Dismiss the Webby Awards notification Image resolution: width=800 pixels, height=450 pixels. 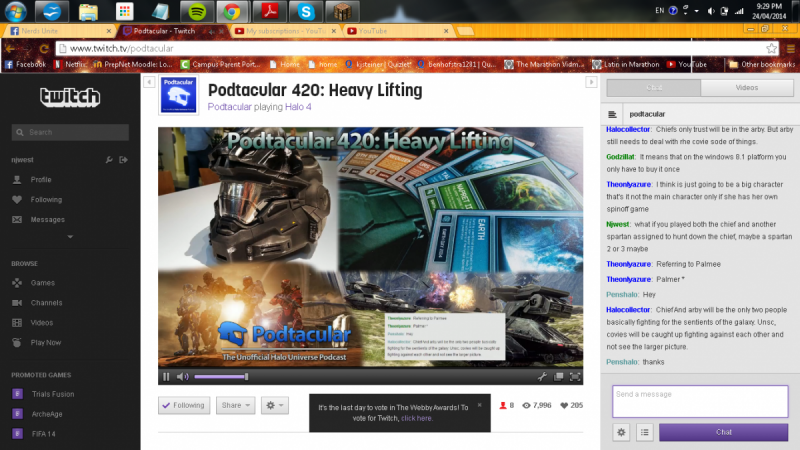coord(479,405)
